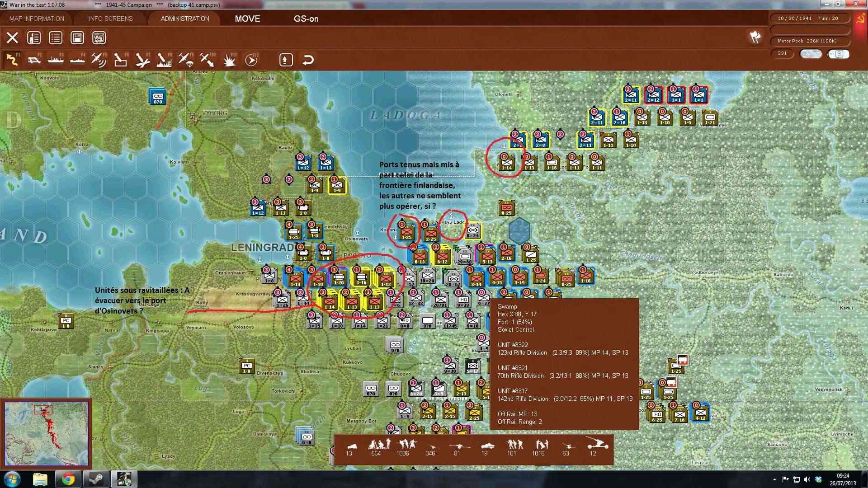The image size is (868, 488).
Task: Click the volume speaker tray icon
Action: [x=807, y=479]
